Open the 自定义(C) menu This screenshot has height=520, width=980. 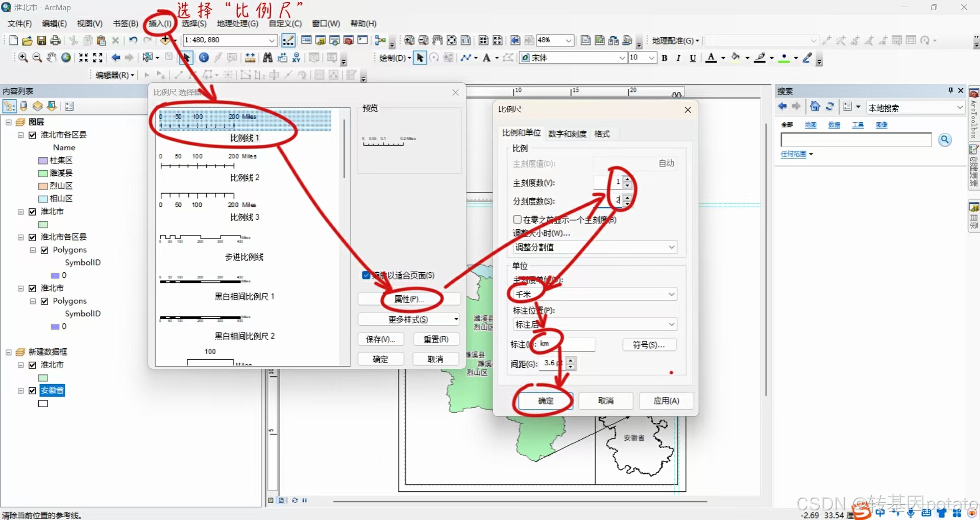pyautogui.click(x=285, y=23)
